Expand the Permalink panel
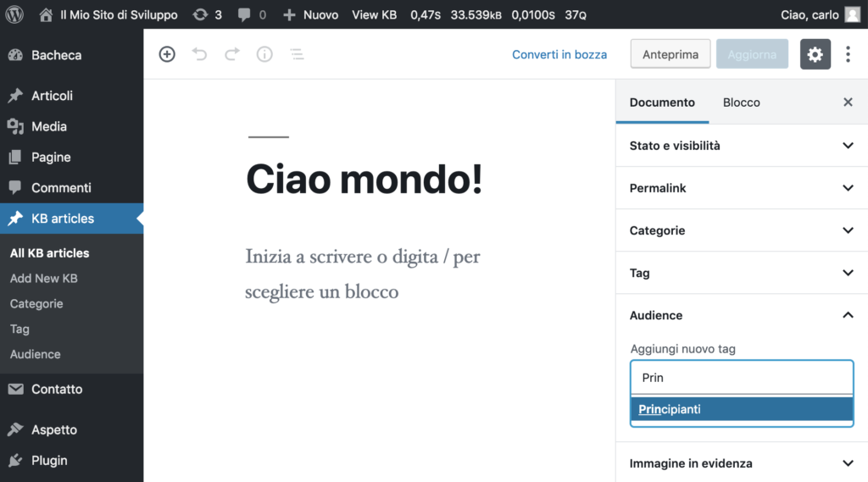 click(742, 188)
